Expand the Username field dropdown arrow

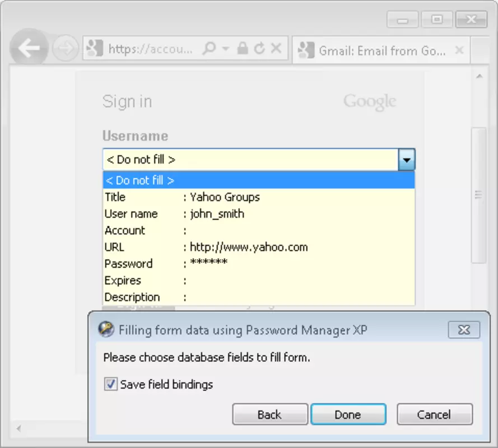click(x=407, y=160)
